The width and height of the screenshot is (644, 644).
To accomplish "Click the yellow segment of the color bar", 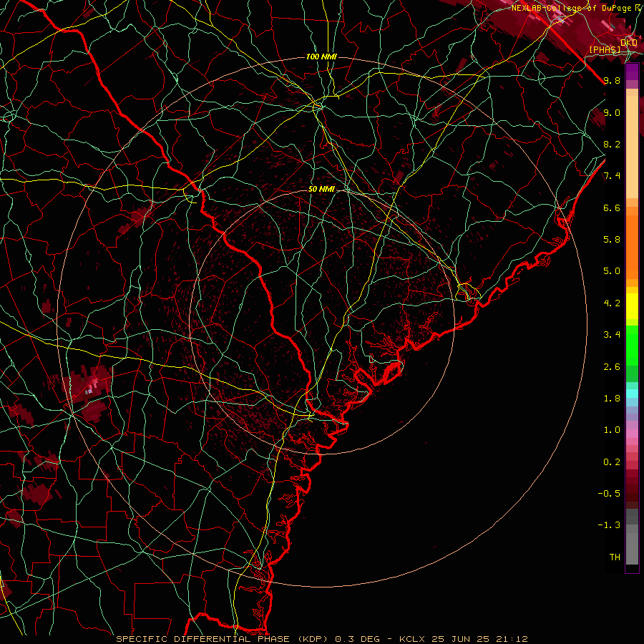I will click(632, 306).
